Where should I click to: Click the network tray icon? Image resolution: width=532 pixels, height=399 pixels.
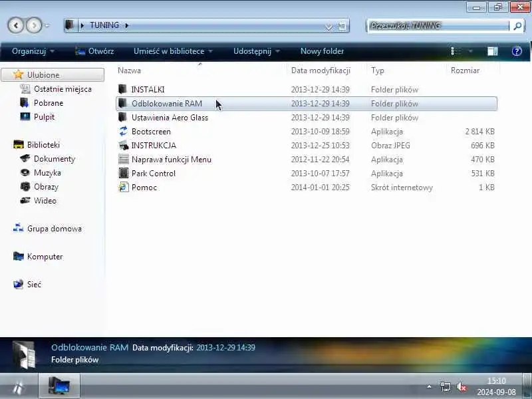click(x=445, y=386)
